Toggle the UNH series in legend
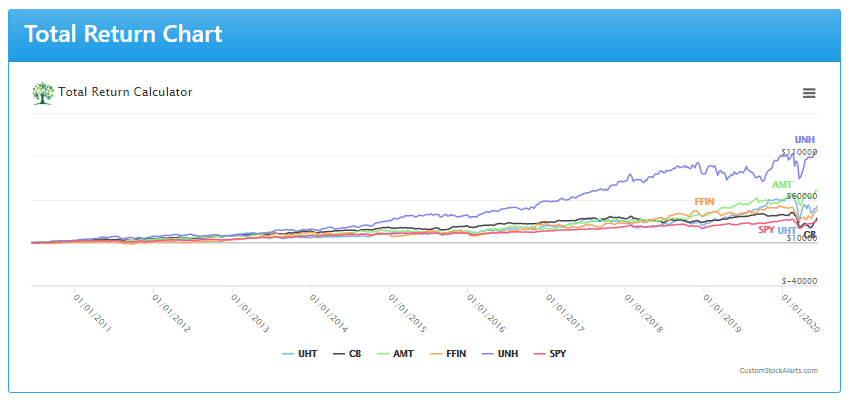The width and height of the screenshot is (859, 402). [500, 354]
